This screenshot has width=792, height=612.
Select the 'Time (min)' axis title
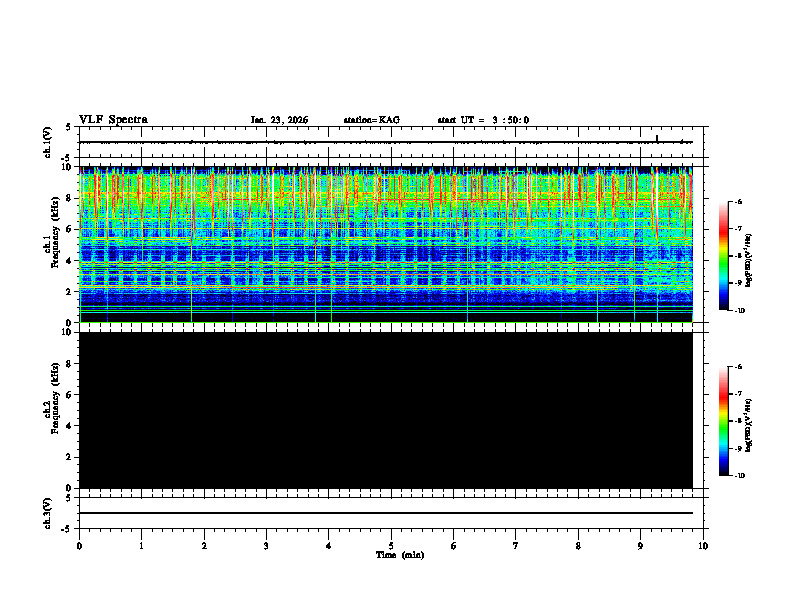(400, 555)
